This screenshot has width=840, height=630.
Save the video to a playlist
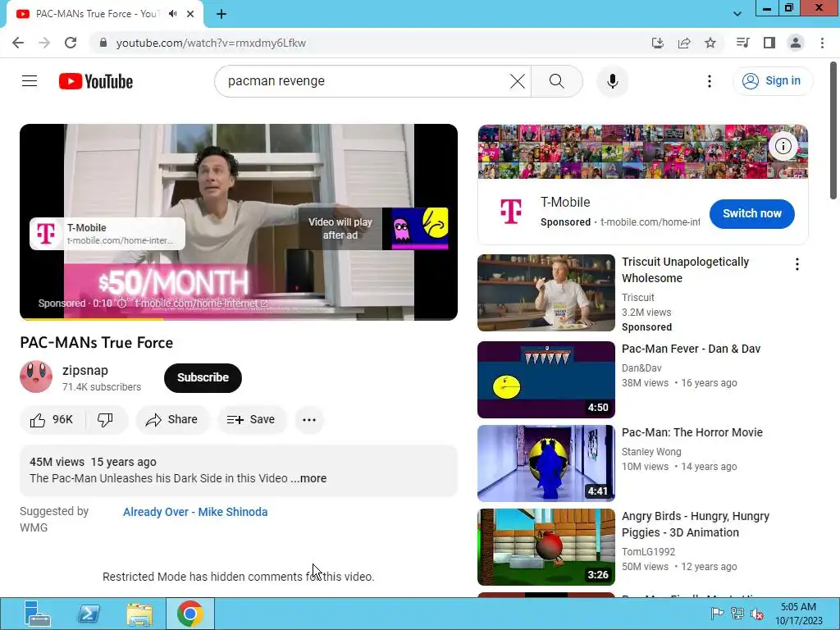pyautogui.click(x=251, y=419)
